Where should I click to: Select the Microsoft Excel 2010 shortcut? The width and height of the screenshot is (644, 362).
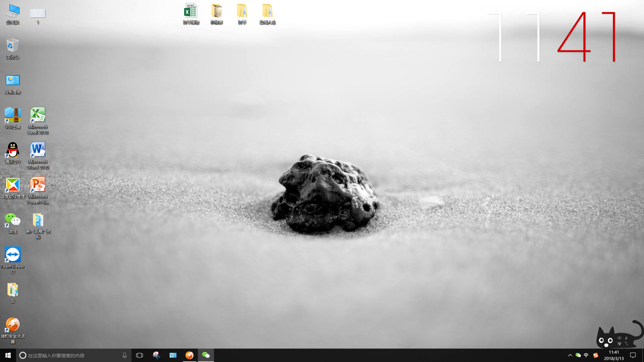pyautogui.click(x=38, y=116)
